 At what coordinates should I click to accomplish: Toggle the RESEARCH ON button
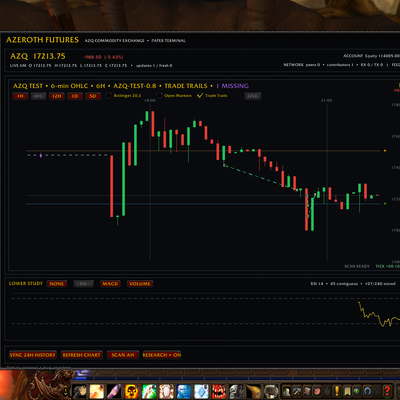162,355
